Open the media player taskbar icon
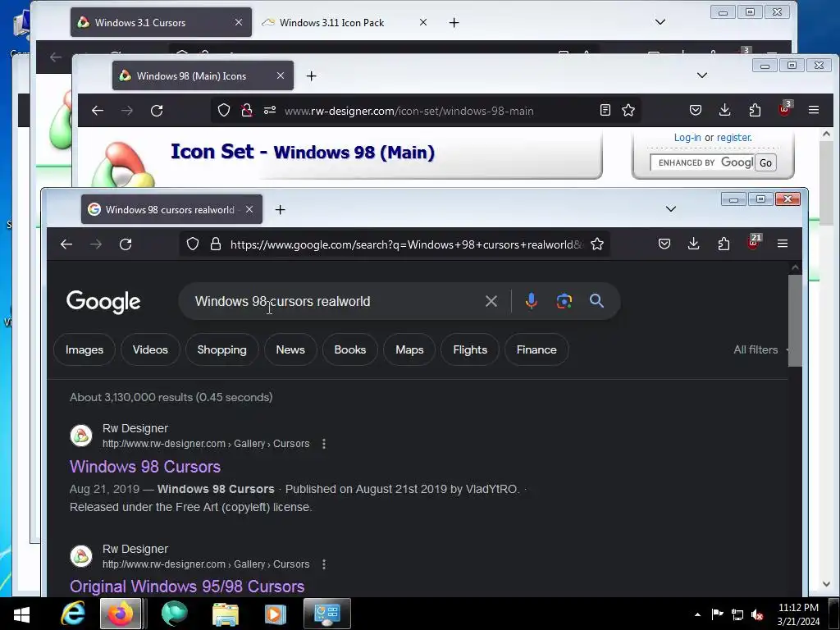Screen dimensions: 840x630 click(x=276, y=614)
